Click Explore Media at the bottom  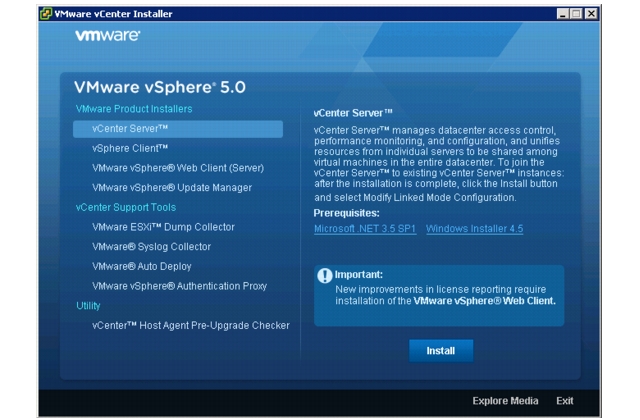click(x=505, y=401)
